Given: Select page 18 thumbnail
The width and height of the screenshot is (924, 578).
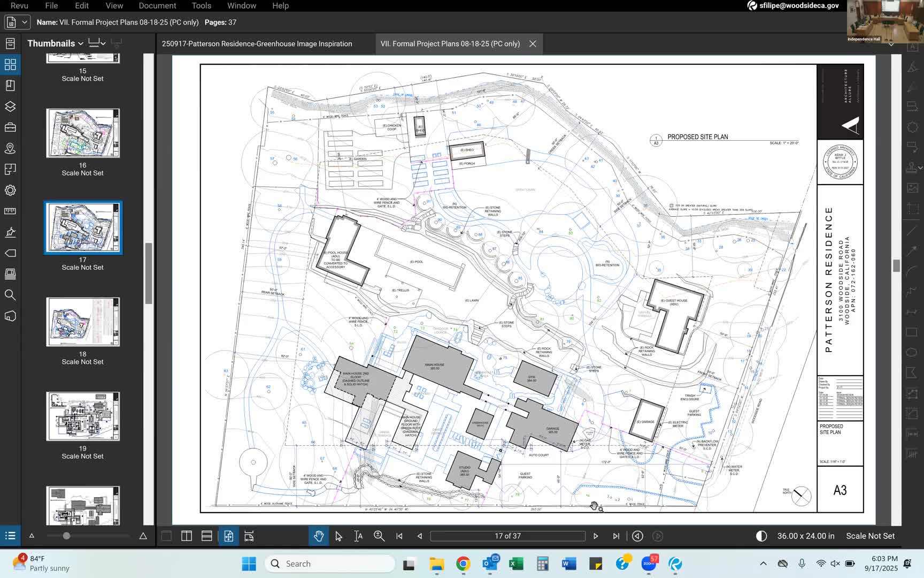Looking at the screenshot, I should 83,322.
